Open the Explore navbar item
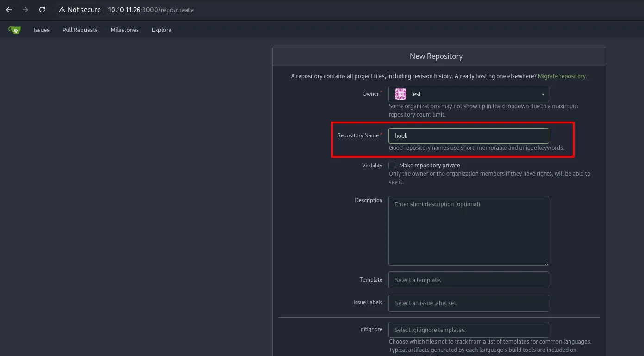 tap(162, 30)
